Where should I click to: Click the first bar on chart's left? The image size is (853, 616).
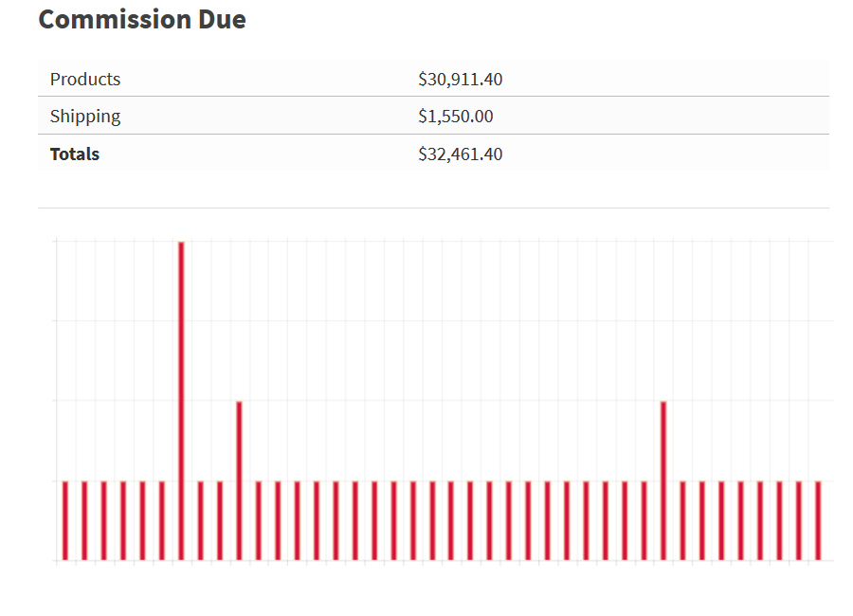tap(65, 519)
